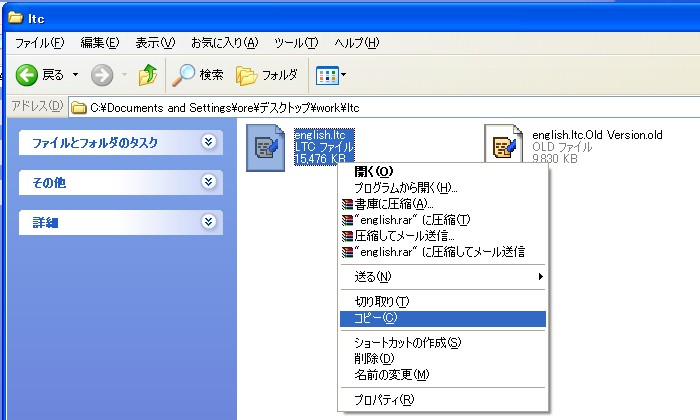Choose "english.rar" に圧縮してメール送信 entry

tap(443, 252)
